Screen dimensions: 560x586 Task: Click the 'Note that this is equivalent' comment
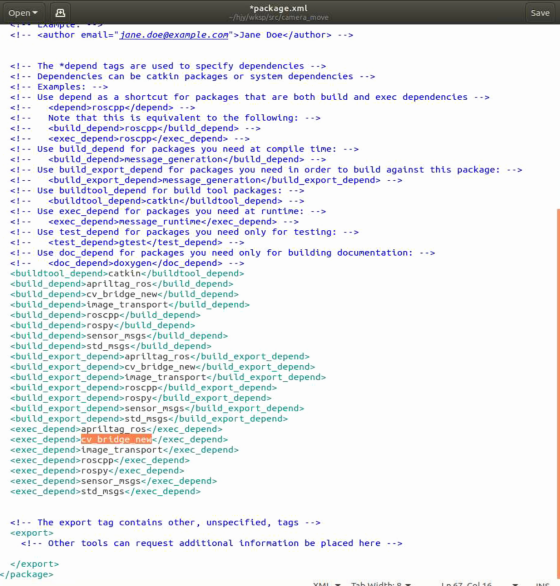165,118
